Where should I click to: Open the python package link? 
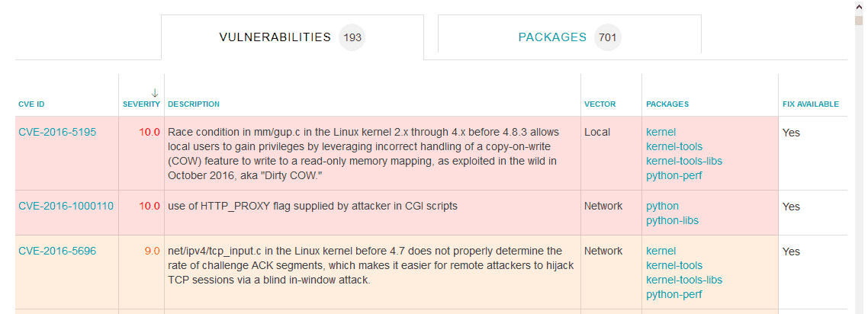click(662, 207)
